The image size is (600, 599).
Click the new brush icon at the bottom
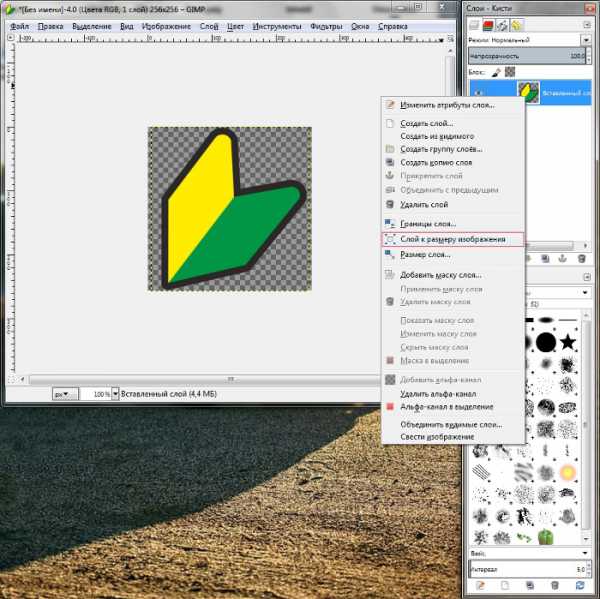tap(505, 585)
